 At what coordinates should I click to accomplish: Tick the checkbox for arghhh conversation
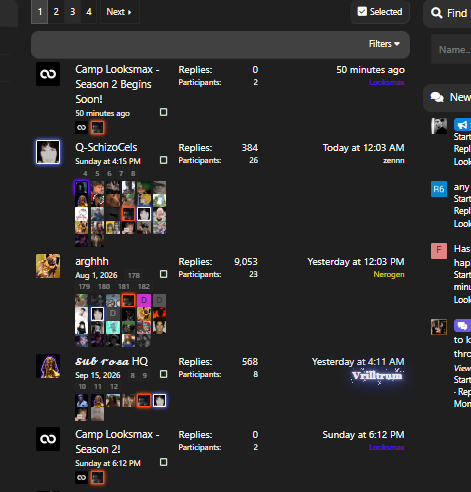click(x=163, y=274)
